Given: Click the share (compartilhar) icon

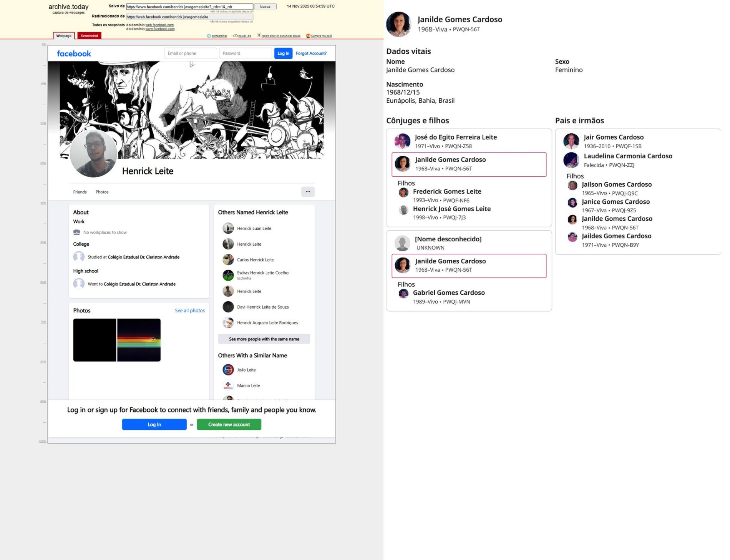Looking at the screenshot, I should tap(209, 36).
